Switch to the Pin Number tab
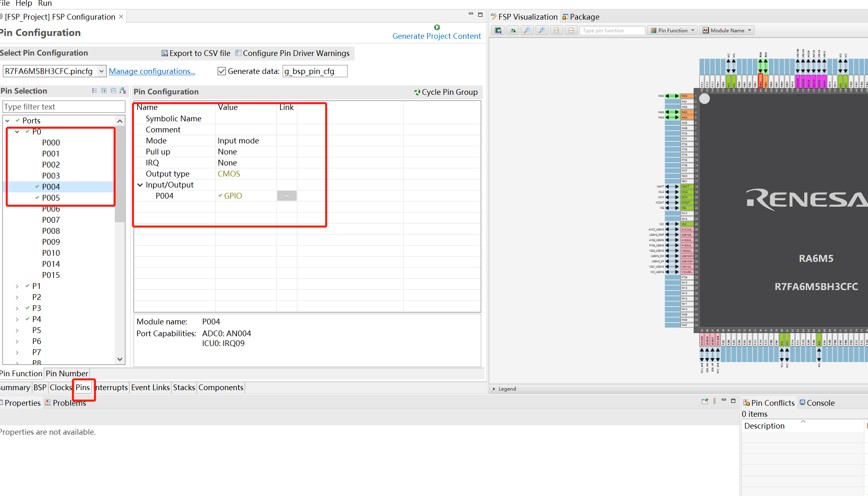The width and height of the screenshot is (868, 496). [x=67, y=373]
